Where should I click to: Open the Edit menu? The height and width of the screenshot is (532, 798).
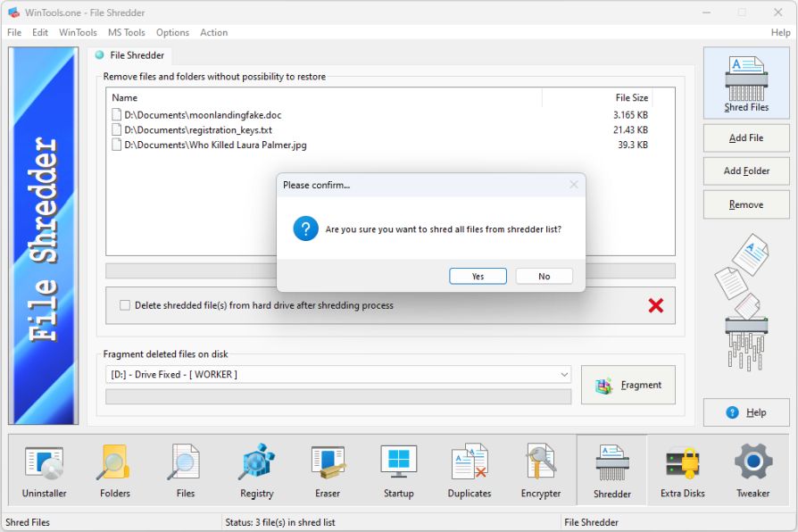pyautogui.click(x=39, y=32)
